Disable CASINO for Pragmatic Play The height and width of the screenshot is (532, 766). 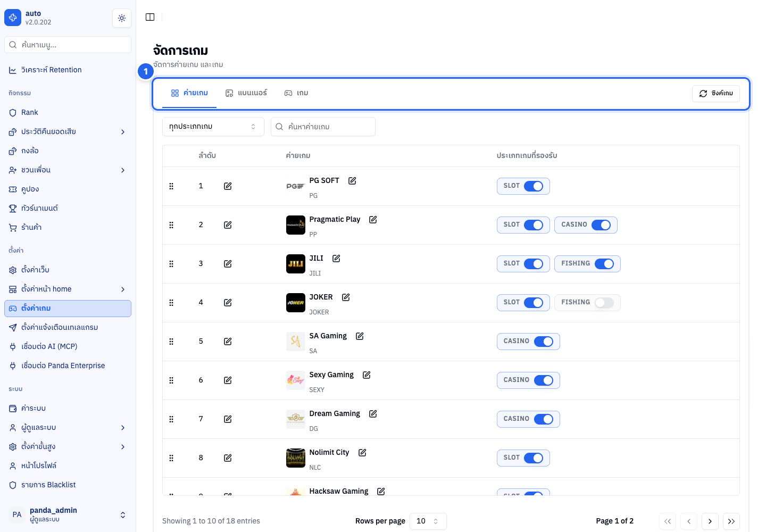(601, 225)
